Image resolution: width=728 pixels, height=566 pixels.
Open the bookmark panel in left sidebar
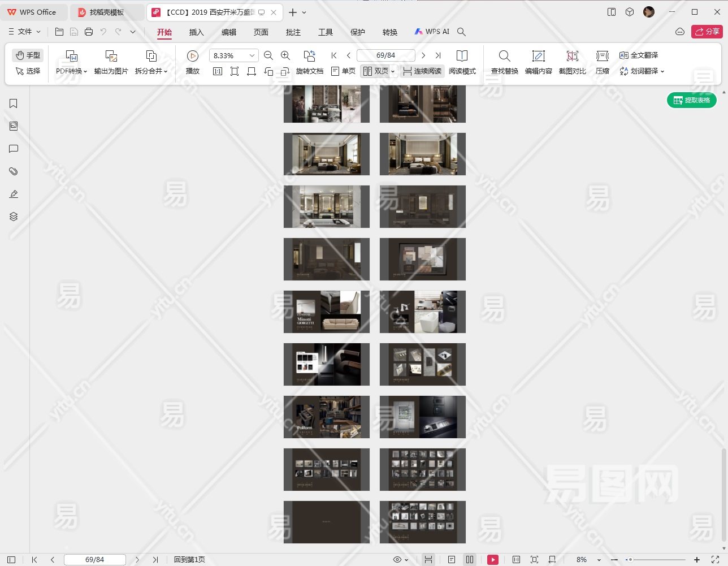pyautogui.click(x=14, y=103)
